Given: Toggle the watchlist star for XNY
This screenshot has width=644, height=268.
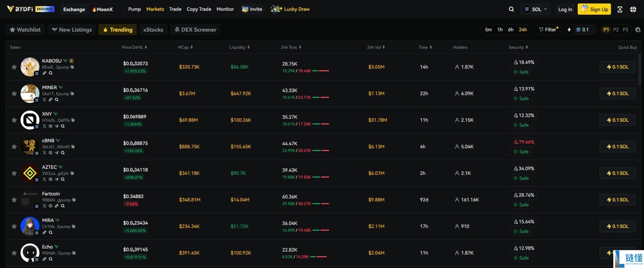Looking at the screenshot, I should (14, 120).
